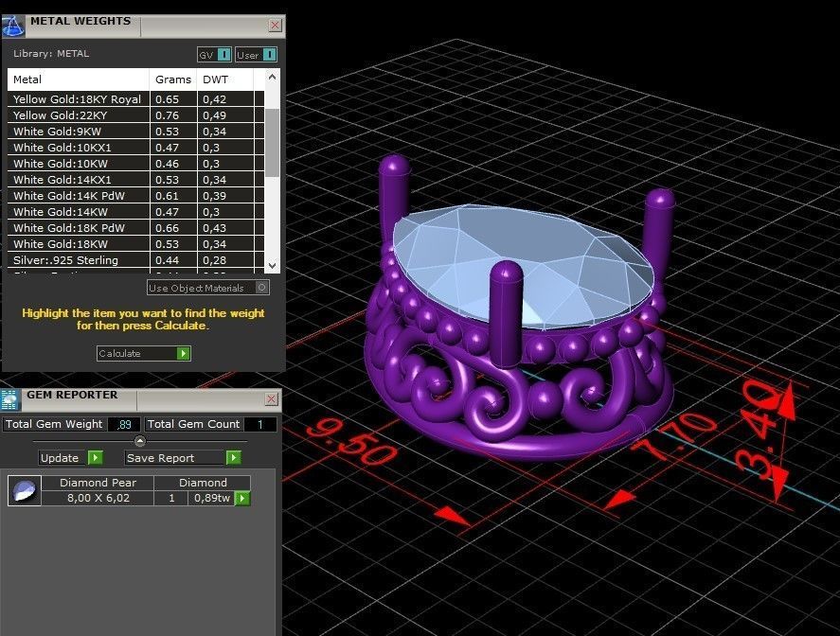The image size is (840, 636).
Task: Click the 9.50 dimension label
Action: [x=351, y=443]
